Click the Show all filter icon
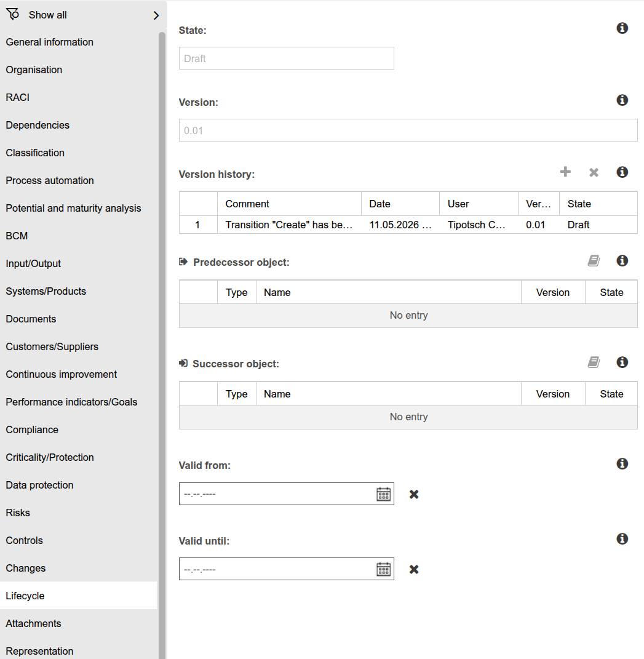644x659 pixels. [12, 14]
